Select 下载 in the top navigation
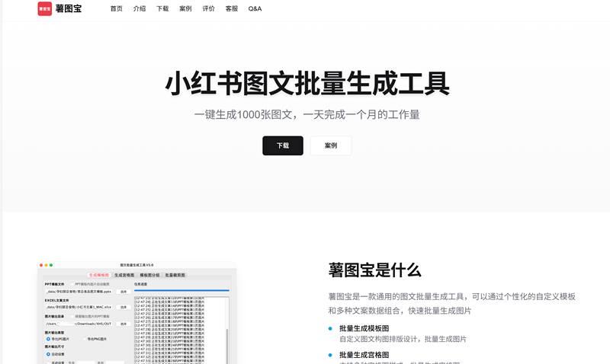The image size is (610, 364). [x=162, y=8]
